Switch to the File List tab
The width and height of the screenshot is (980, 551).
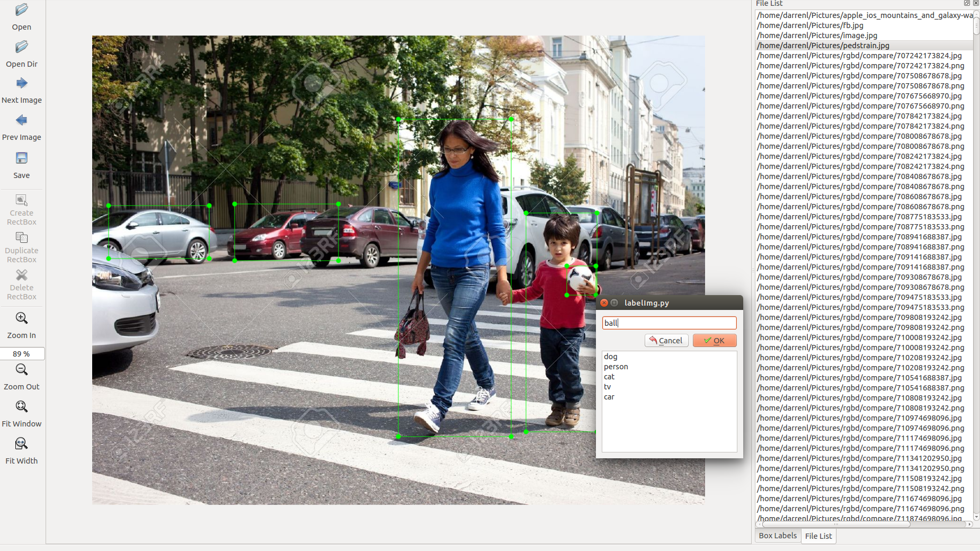(818, 536)
